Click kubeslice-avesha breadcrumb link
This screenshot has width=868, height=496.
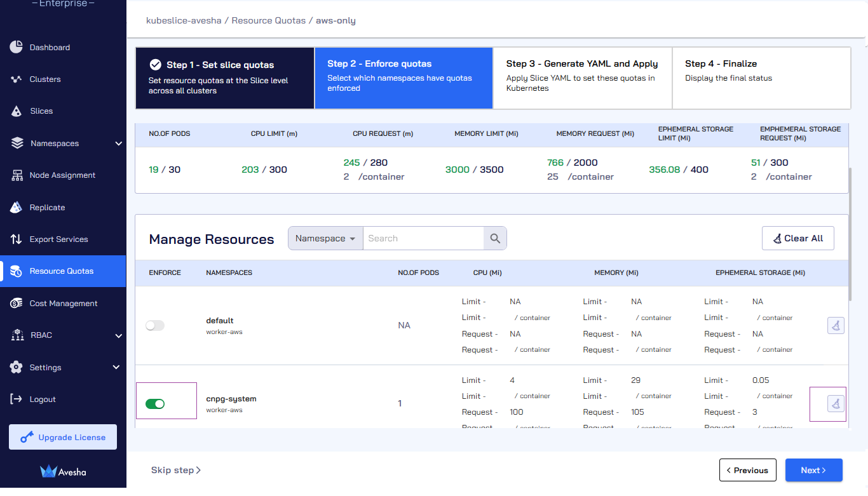click(184, 20)
